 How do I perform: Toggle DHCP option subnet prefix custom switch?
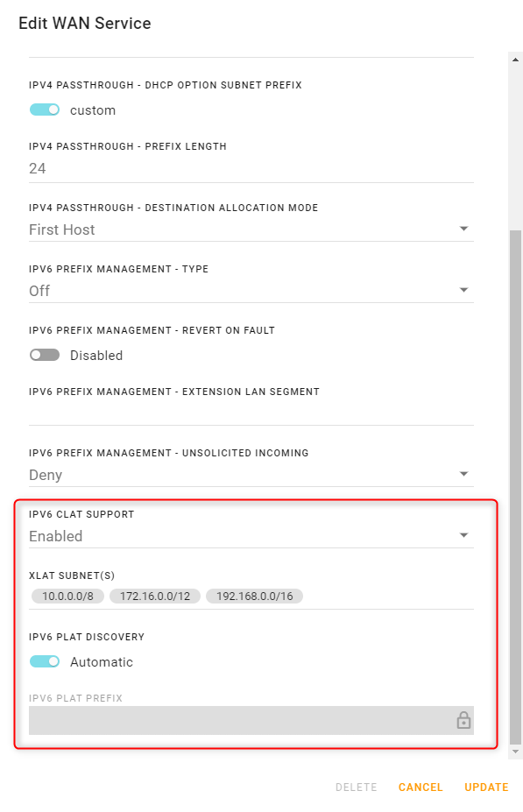pos(45,109)
